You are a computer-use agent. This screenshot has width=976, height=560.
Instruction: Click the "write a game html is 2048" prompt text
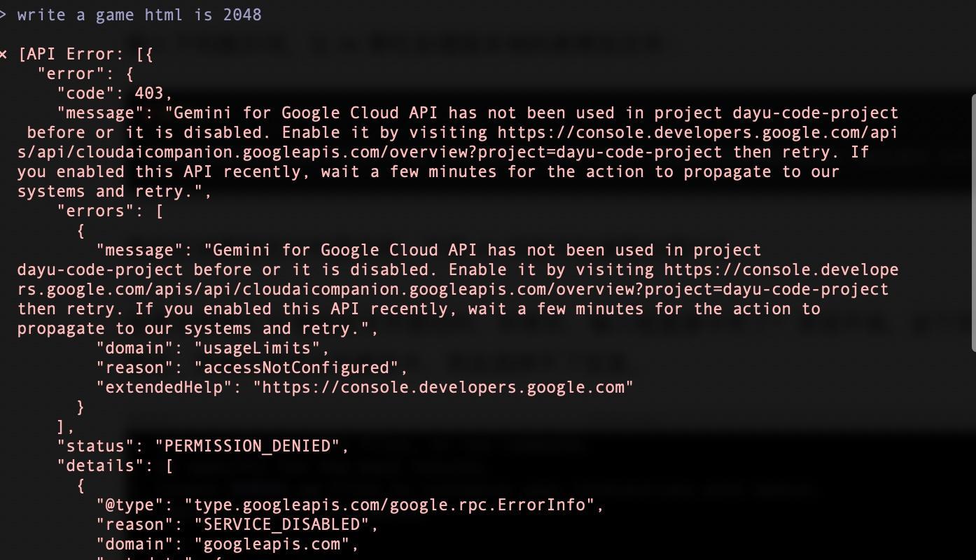[139, 15]
